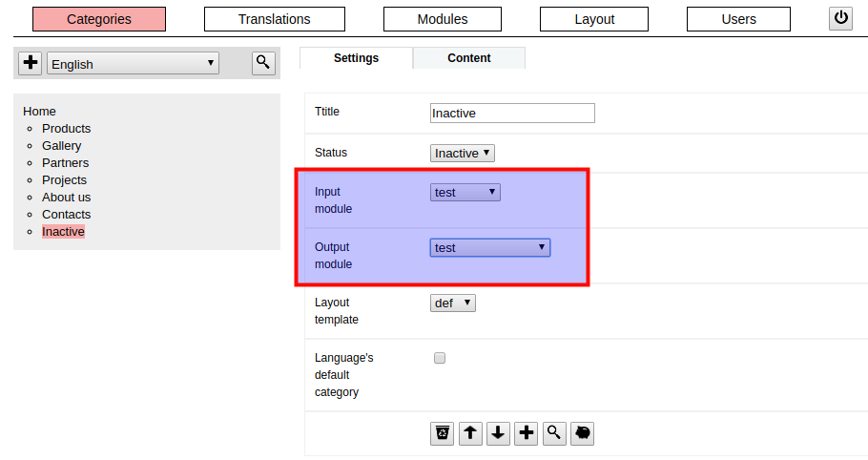The height and width of the screenshot is (460, 868).
Task: Select the Partners category
Action: [x=65, y=163]
